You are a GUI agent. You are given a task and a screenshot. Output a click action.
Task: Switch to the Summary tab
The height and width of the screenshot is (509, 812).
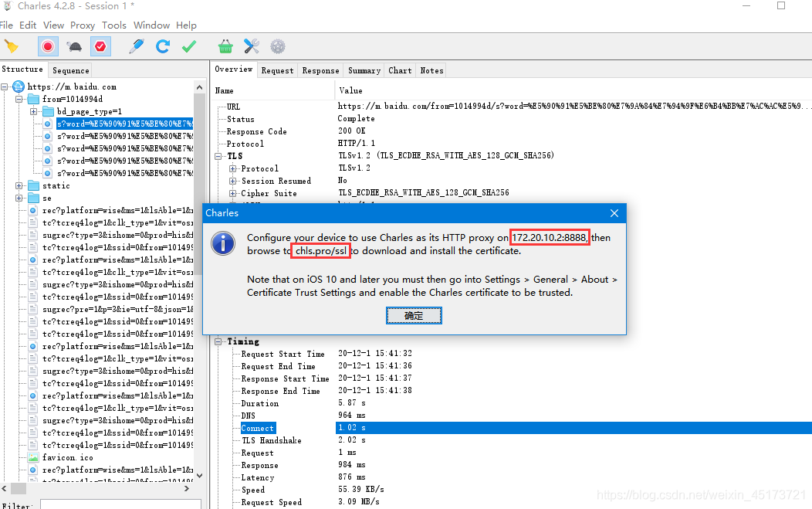(364, 70)
